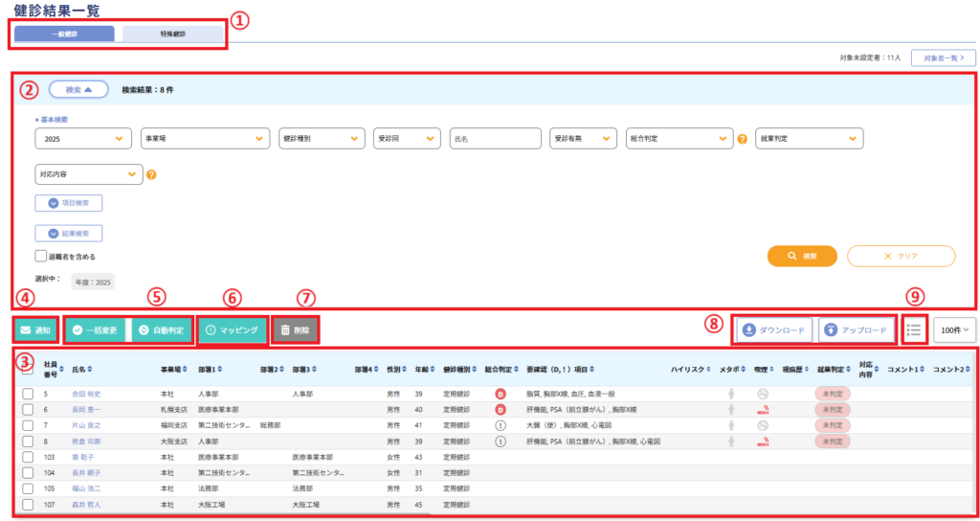980x521 pixels.
Task: Click the 通知 envelope button
Action: pos(36,329)
